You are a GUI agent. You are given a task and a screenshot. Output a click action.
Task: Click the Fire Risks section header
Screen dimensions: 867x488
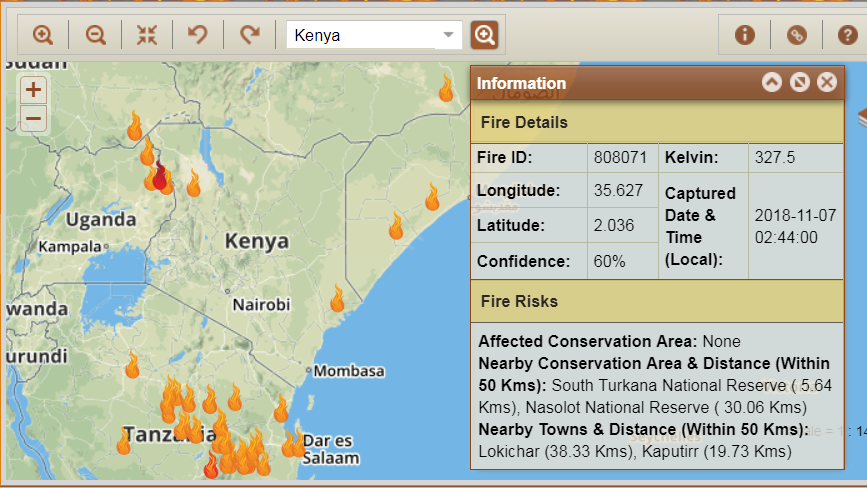(657, 301)
